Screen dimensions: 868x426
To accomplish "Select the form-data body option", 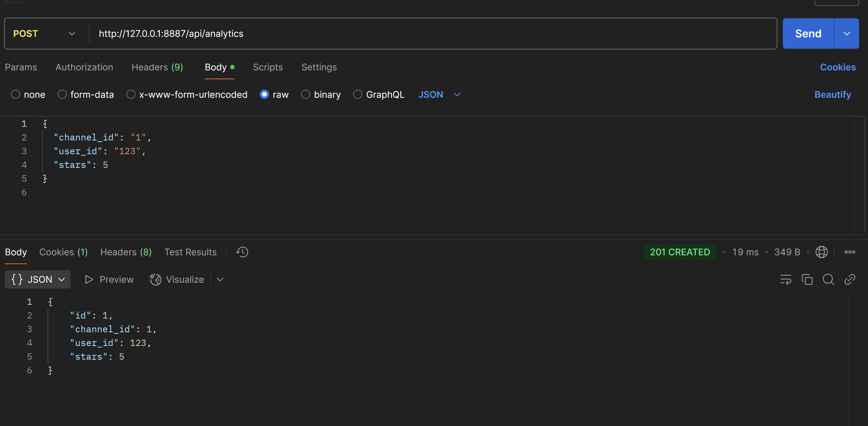I will click(62, 95).
